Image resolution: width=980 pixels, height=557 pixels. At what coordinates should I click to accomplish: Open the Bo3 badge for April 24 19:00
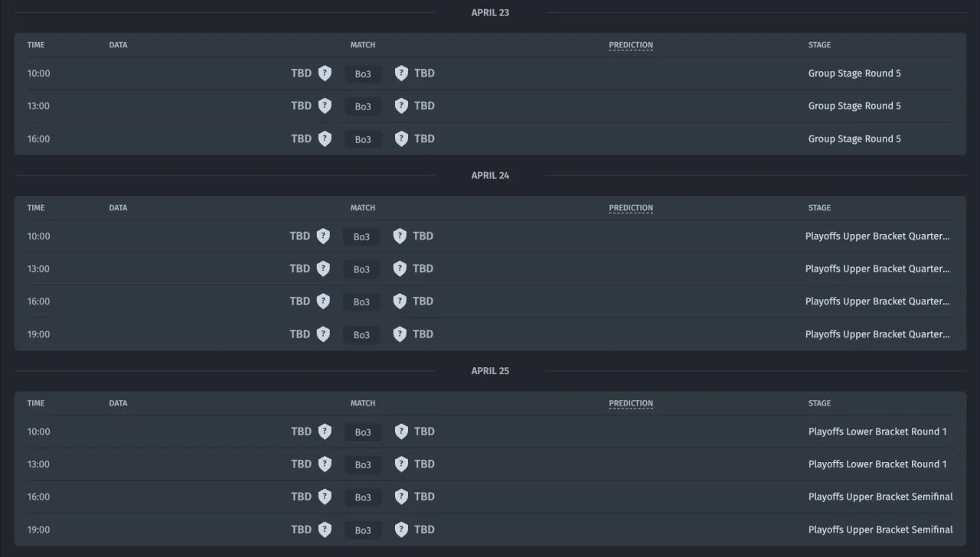361,335
